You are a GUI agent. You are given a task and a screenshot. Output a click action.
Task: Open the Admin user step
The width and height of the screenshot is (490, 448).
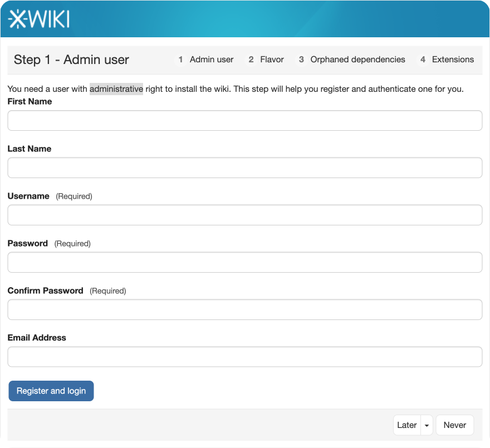pyautogui.click(x=211, y=60)
